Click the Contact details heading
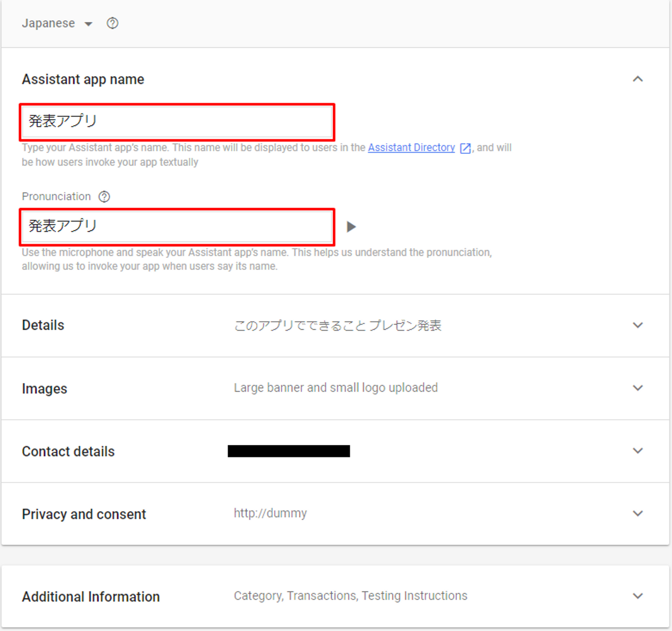Image resolution: width=672 pixels, height=631 pixels. 68,451
